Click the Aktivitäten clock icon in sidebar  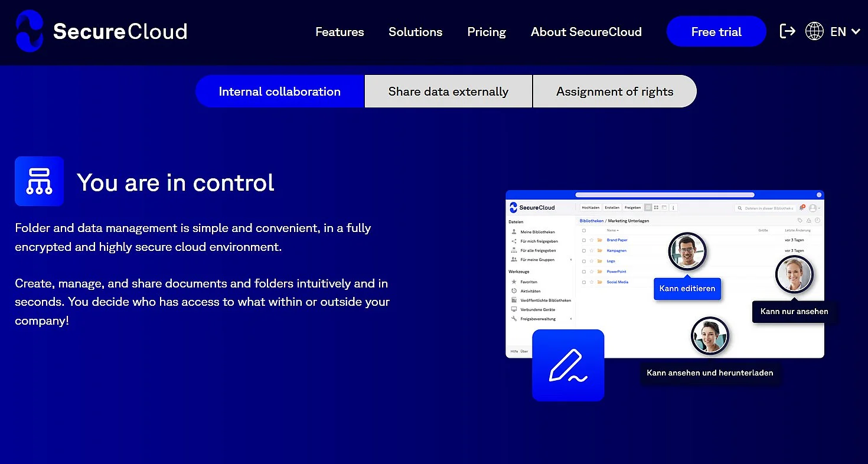point(514,291)
